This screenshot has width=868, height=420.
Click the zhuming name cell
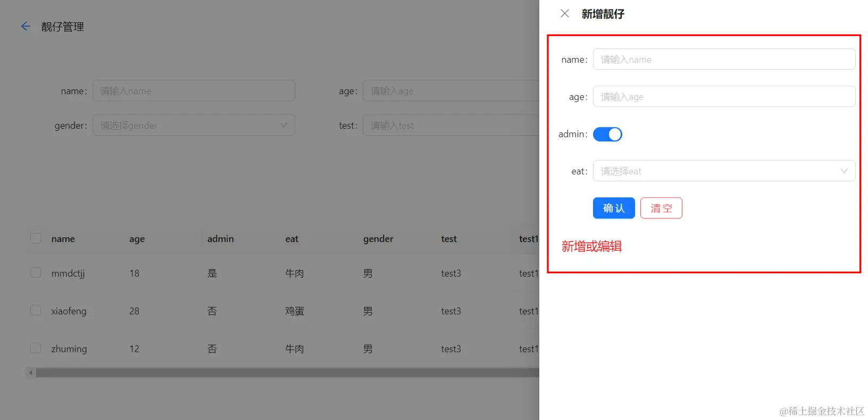click(69, 349)
